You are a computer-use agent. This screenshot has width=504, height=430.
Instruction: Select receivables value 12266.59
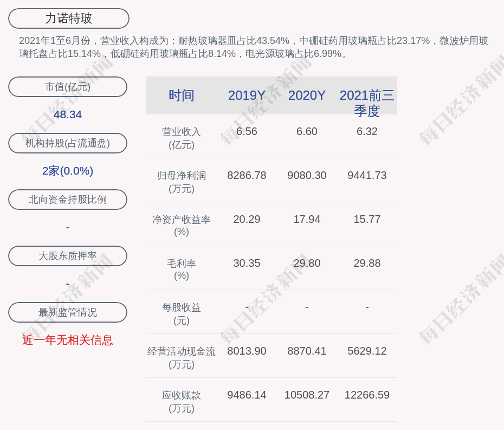tap(367, 395)
